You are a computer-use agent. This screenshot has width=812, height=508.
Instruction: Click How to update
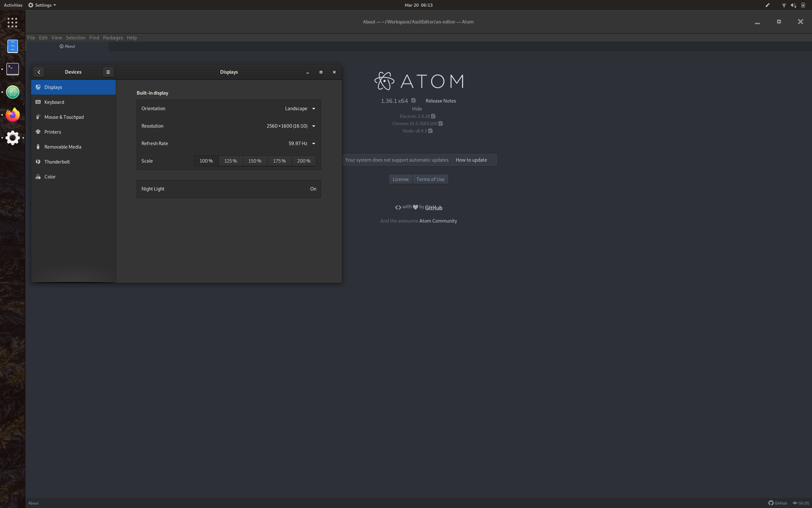[x=471, y=160]
